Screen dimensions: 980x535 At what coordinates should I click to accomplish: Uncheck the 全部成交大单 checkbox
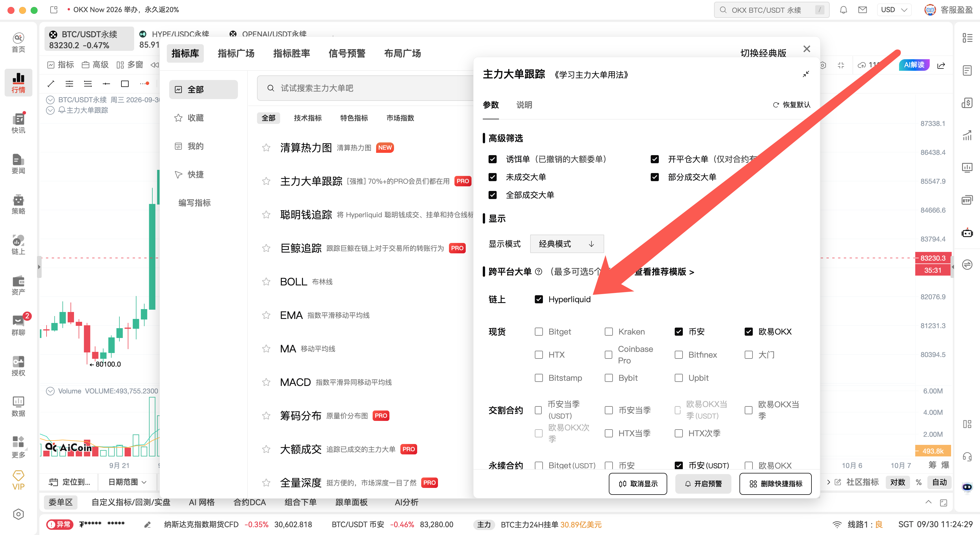493,195
